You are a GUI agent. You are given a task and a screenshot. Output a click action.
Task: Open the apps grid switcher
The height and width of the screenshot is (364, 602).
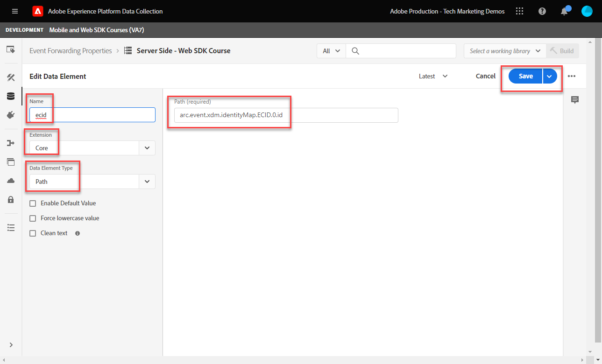[520, 11]
